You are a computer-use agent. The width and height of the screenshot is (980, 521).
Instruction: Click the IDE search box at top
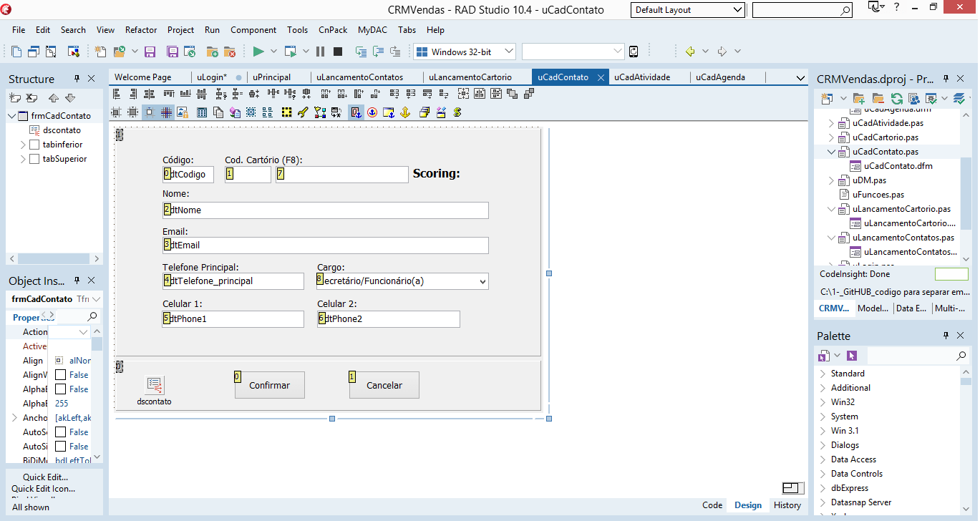[802, 10]
